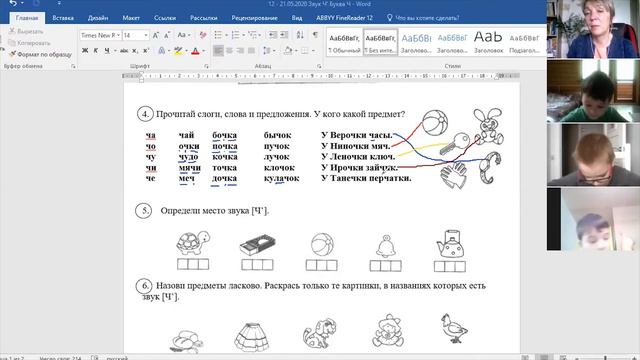The image size is (640, 360).
Task: Expand the Абзац group dialog launcher
Action: [319, 66]
